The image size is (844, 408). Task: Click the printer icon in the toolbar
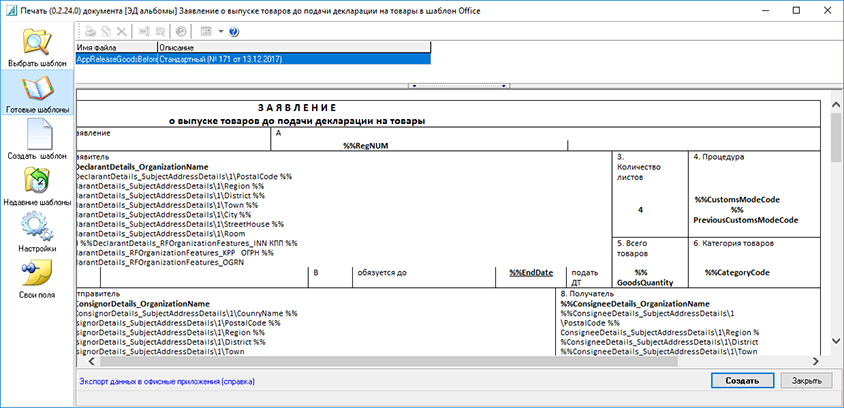pyautogui.click(x=89, y=31)
